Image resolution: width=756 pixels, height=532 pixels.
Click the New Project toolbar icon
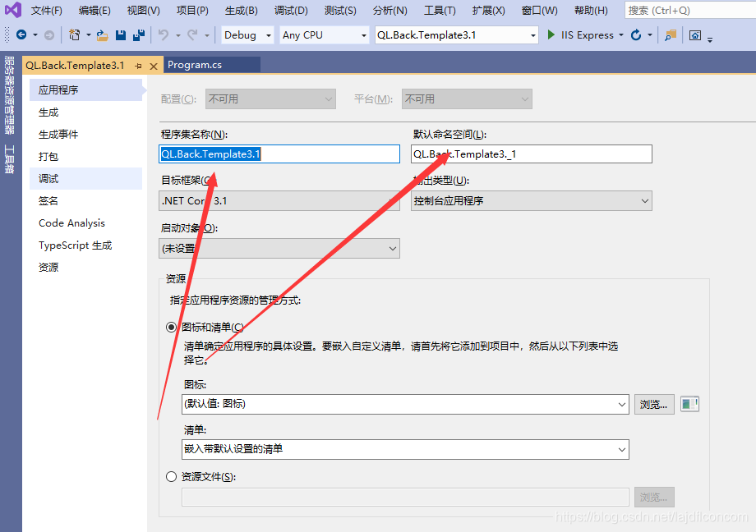click(x=75, y=34)
